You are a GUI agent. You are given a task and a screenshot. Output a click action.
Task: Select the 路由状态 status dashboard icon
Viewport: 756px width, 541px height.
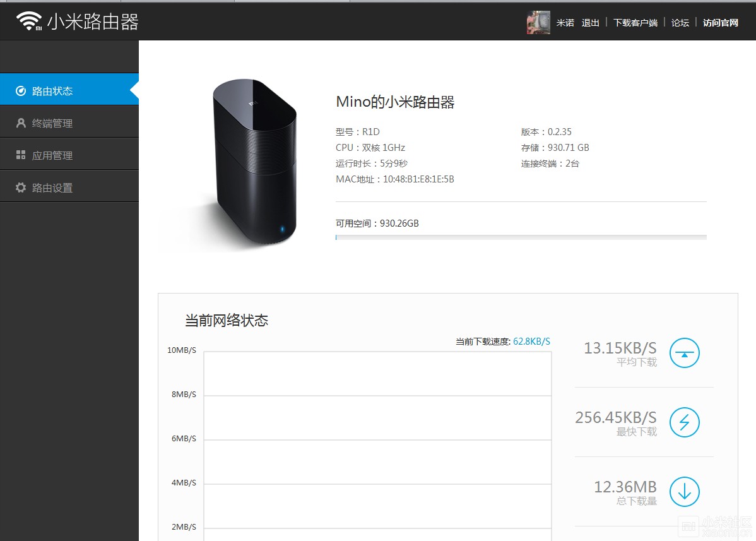point(21,89)
